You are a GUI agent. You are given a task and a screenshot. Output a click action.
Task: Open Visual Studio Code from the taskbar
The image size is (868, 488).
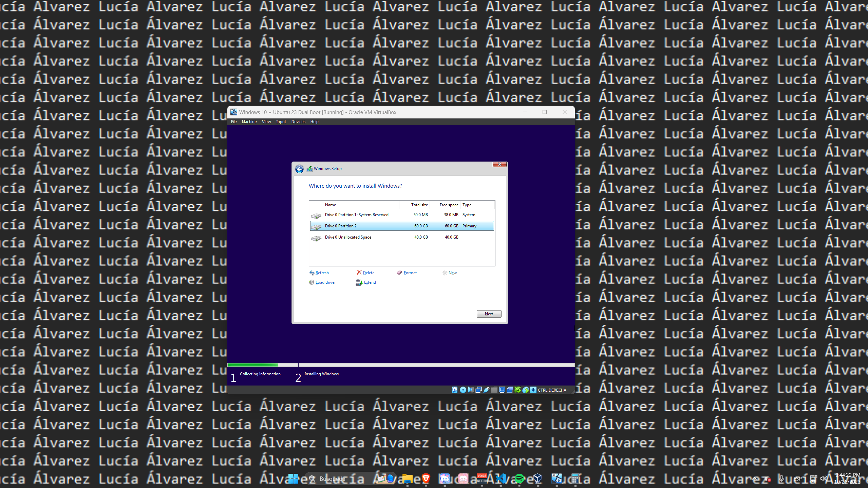[502, 478]
